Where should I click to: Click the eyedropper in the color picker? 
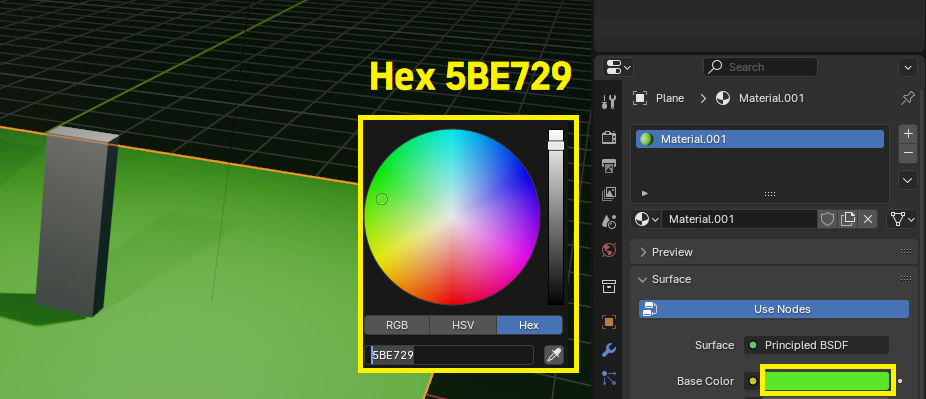tap(553, 355)
